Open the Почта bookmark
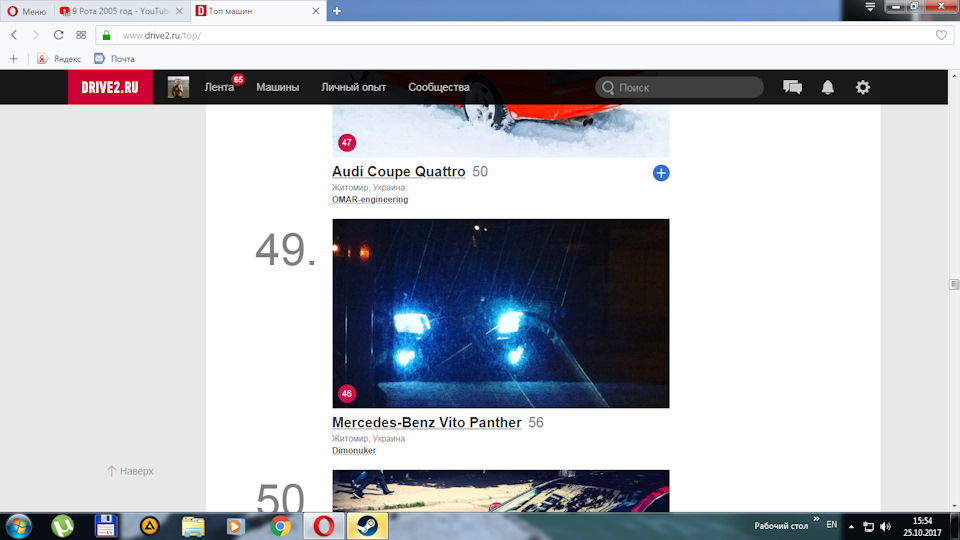 pyautogui.click(x=114, y=59)
